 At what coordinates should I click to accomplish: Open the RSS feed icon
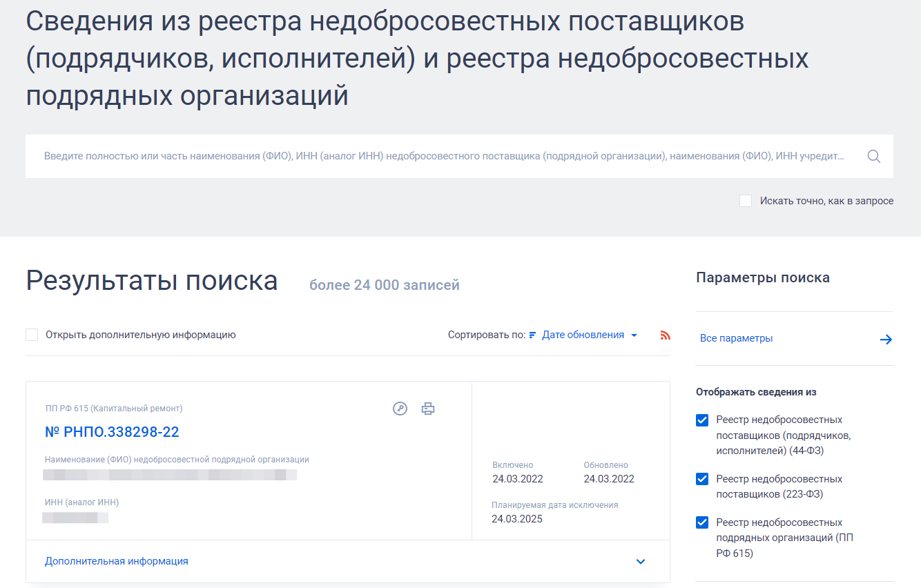click(666, 335)
